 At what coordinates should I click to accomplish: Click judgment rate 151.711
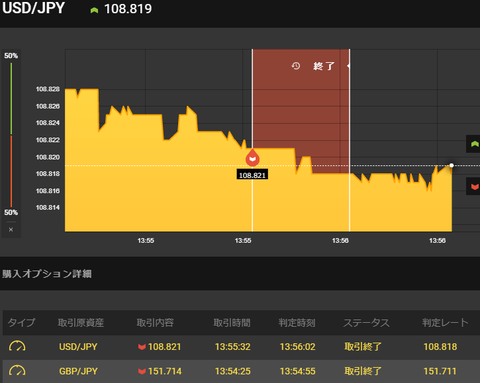click(440, 371)
